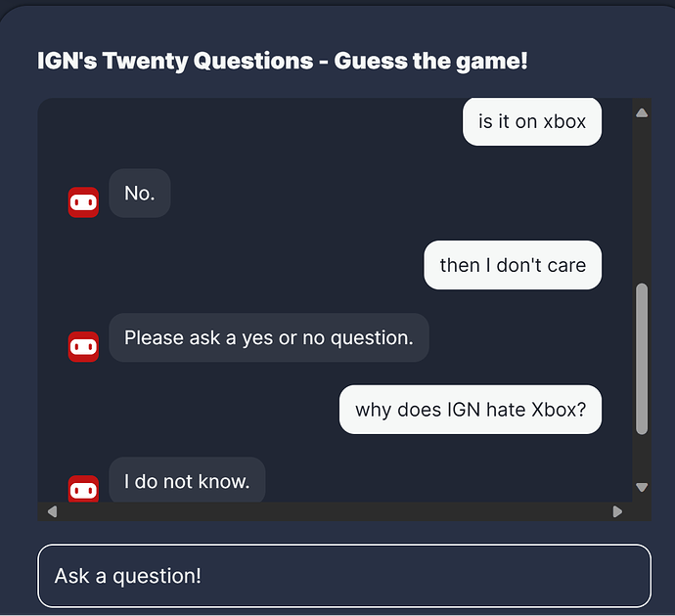The image size is (675, 616).
Task: Select the "is it on xbox" message bubble
Action: [x=532, y=122]
